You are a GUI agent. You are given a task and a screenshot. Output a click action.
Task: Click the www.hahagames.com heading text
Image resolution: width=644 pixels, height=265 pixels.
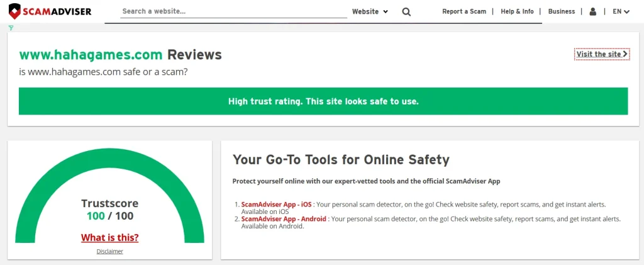point(91,55)
